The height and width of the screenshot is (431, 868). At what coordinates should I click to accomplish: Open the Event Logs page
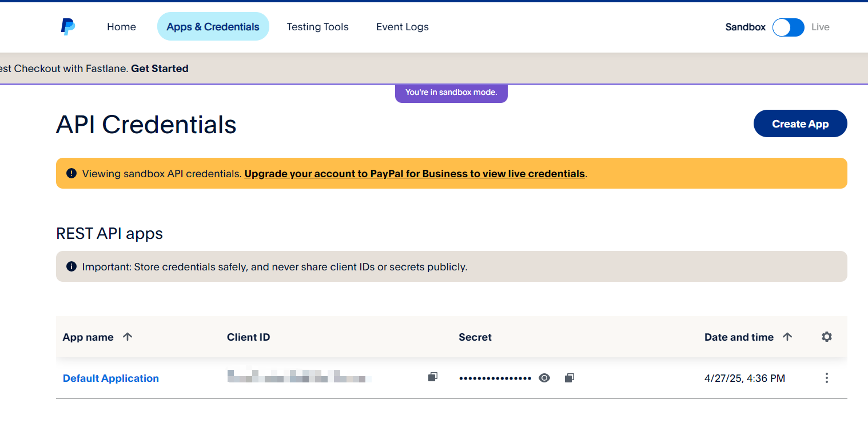tap(402, 26)
